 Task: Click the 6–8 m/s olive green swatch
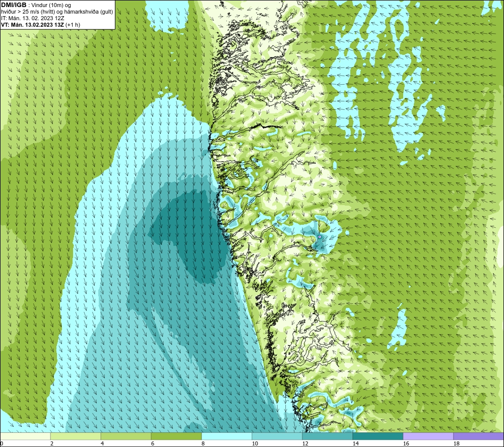pyautogui.click(x=176, y=436)
